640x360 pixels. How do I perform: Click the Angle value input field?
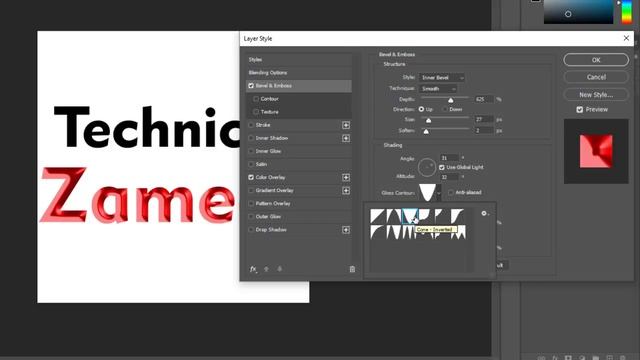pyautogui.click(x=449, y=158)
